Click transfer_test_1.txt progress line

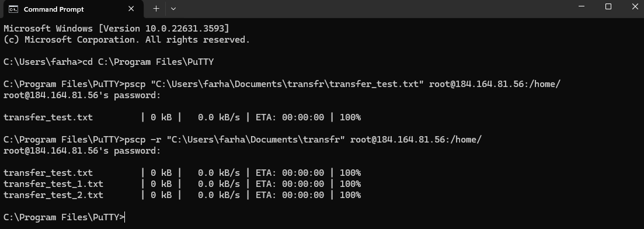pyautogui.click(x=182, y=184)
